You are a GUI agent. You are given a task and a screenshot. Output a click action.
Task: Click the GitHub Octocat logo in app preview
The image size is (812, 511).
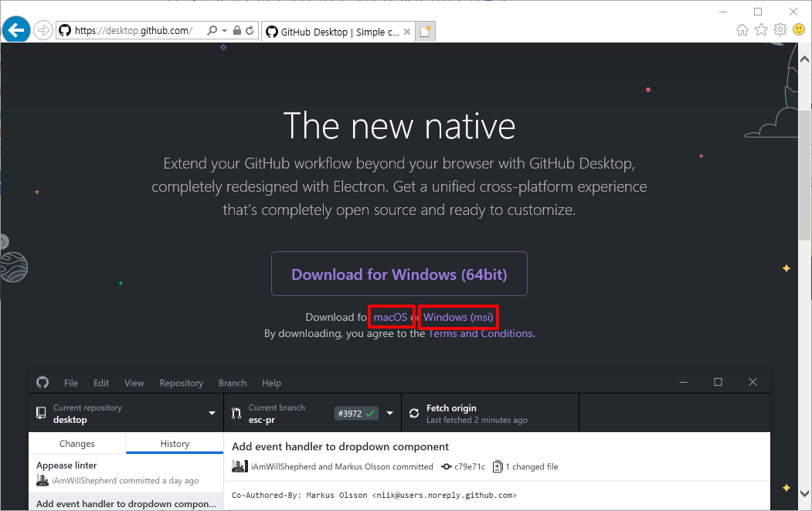[42, 383]
